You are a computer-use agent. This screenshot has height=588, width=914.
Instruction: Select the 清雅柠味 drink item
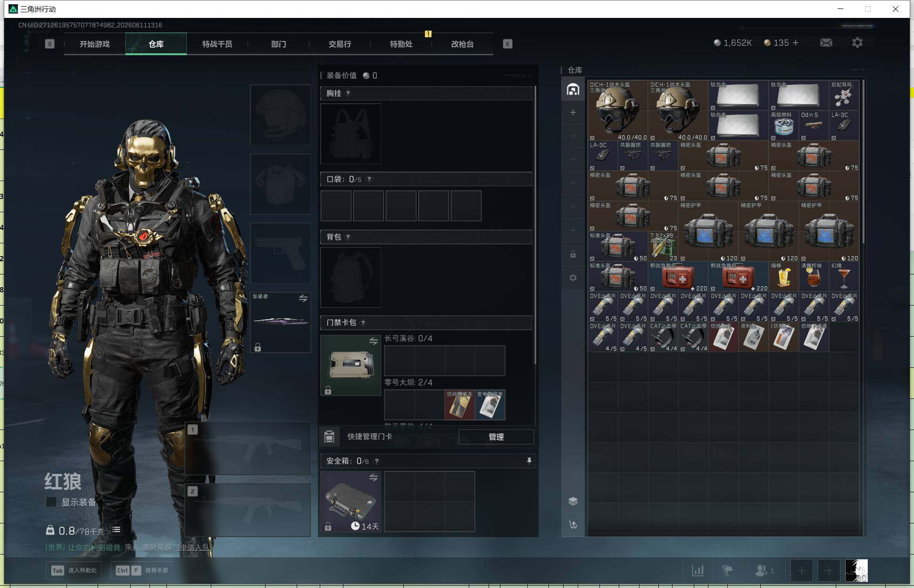pyautogui.click(x=814, y=276)
